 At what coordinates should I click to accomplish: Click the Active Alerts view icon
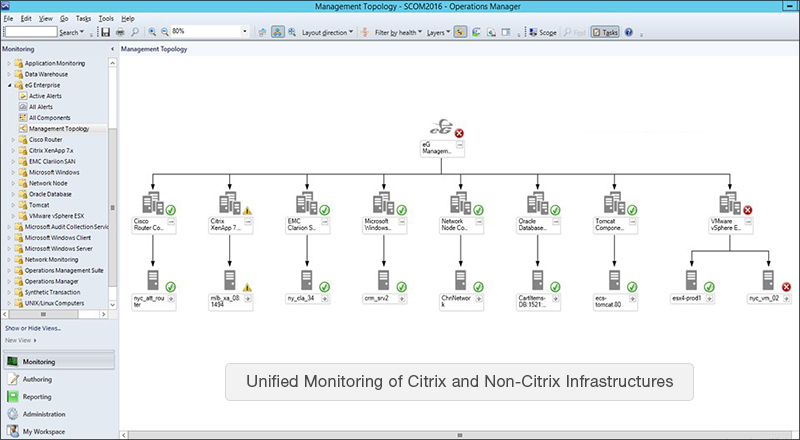click(22, 96)
